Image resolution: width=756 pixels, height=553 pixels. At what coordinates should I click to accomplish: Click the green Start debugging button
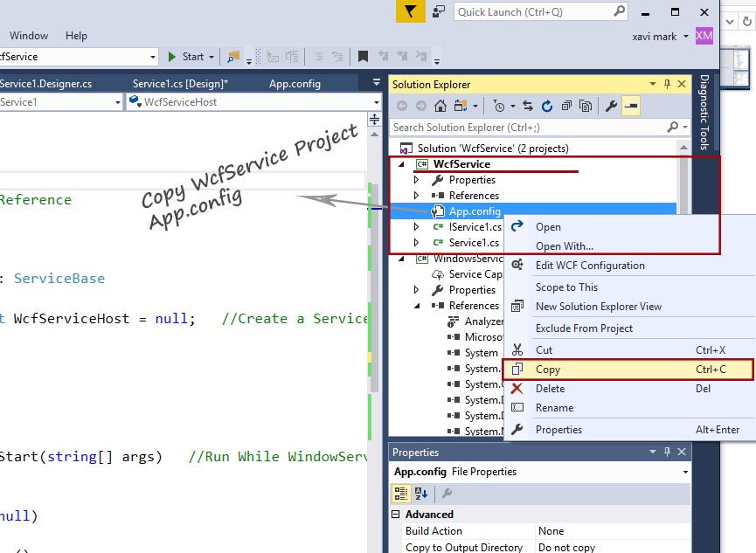[x=187, y=57]
